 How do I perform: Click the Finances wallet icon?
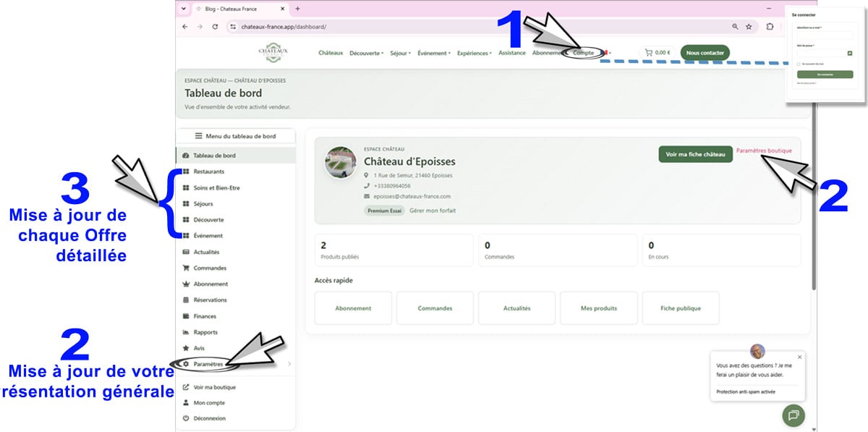point(186,316)
